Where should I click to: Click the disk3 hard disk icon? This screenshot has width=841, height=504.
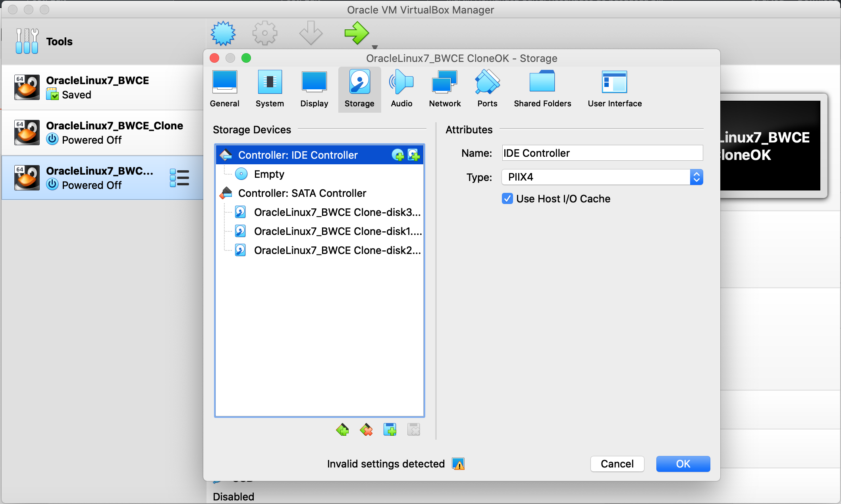[240, 212]
